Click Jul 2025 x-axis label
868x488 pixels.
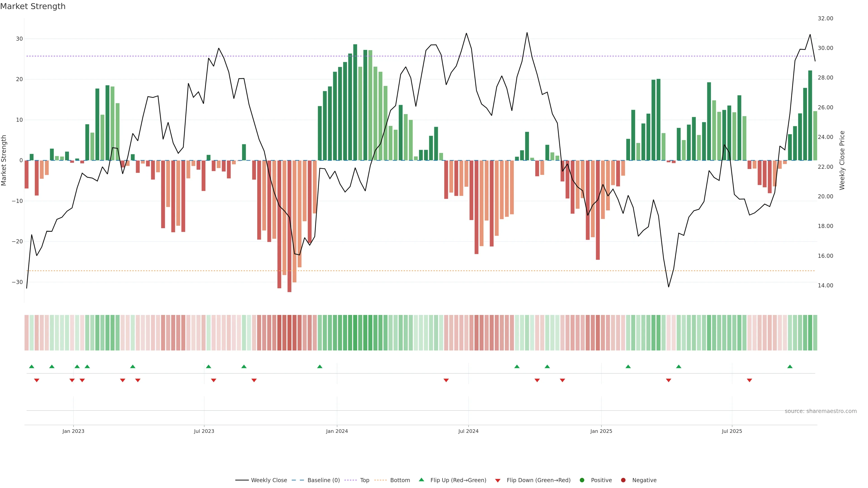732,431
